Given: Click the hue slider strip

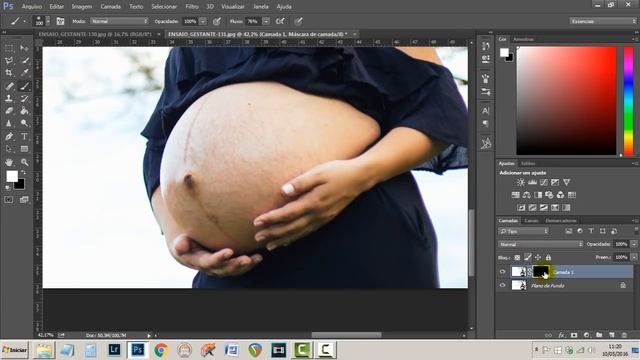Looking at the screenshot, I should [629, 100].
